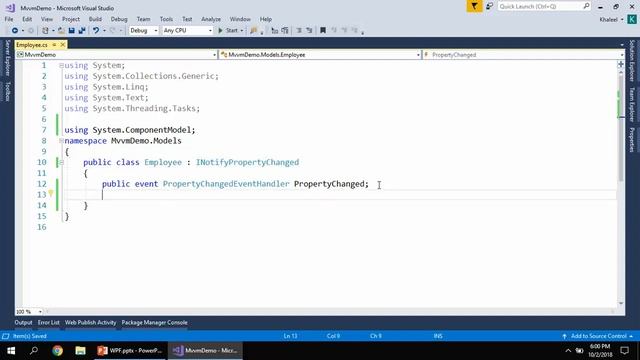
Task: Open the Analyze menu
Action: coord(211,19)
